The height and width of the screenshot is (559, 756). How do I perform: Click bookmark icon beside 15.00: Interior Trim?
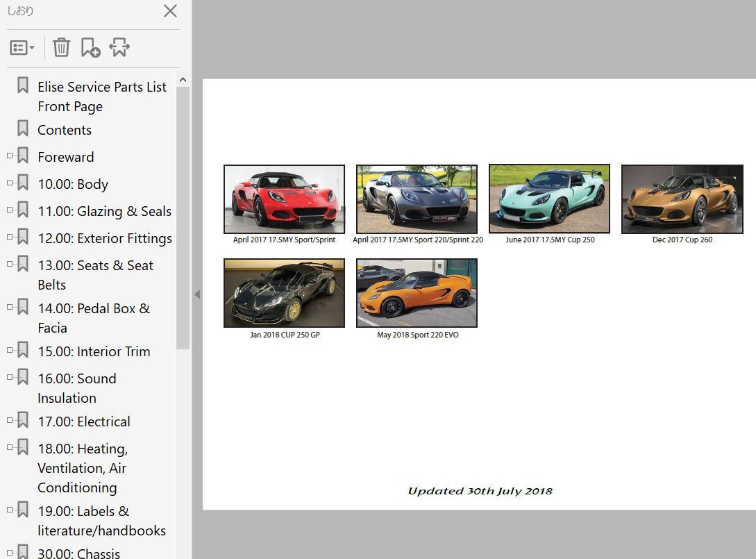[x=23, y=350]
